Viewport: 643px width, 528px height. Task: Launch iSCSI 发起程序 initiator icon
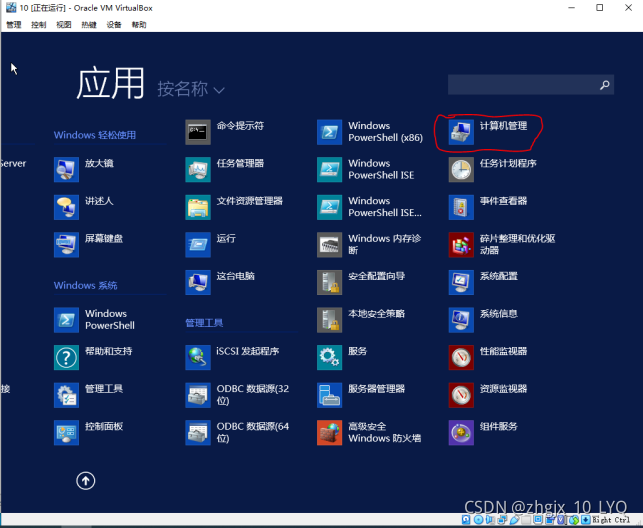click(198, 357)
